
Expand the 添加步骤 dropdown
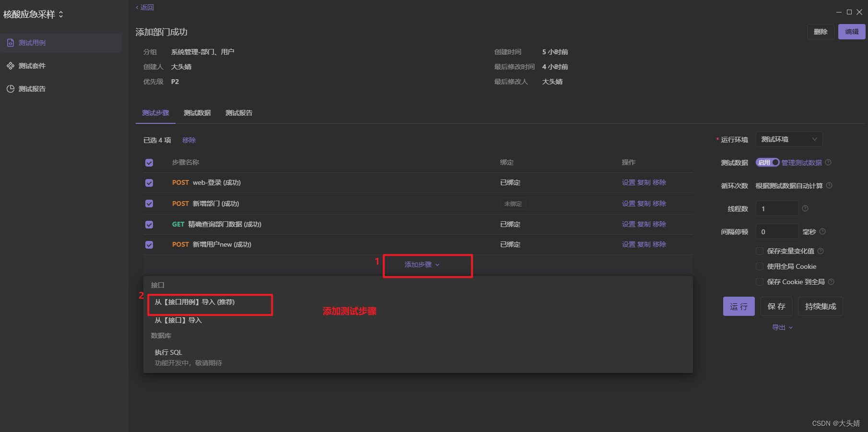[x=422, y=264]
